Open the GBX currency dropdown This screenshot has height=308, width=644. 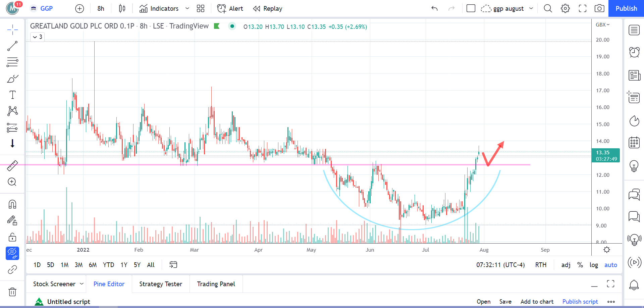(603, 24)
